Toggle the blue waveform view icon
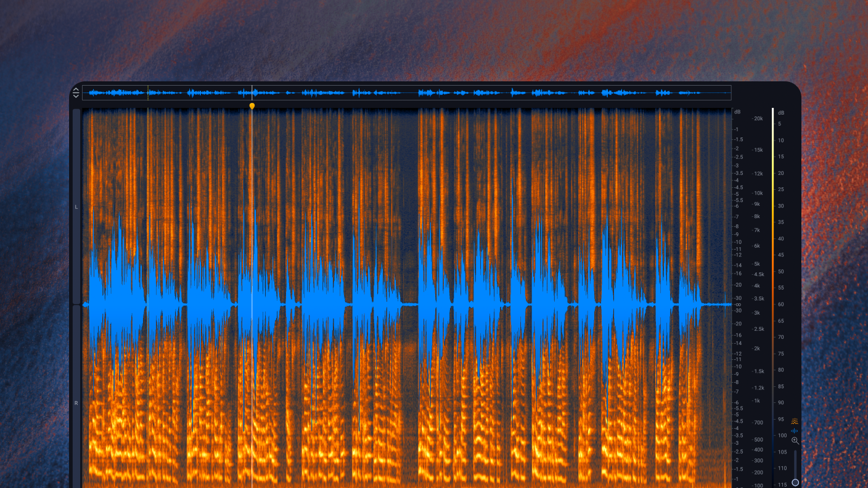868x488 pixels. coord(795,431)
